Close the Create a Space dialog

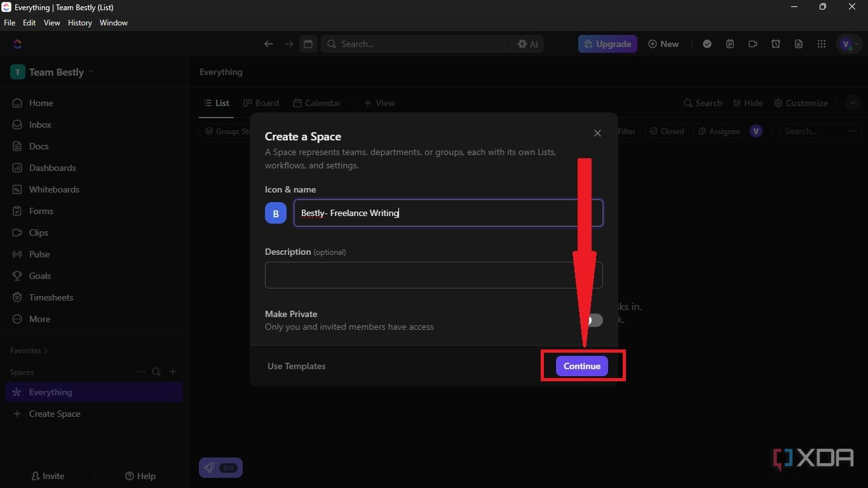(x=597, y=133)
